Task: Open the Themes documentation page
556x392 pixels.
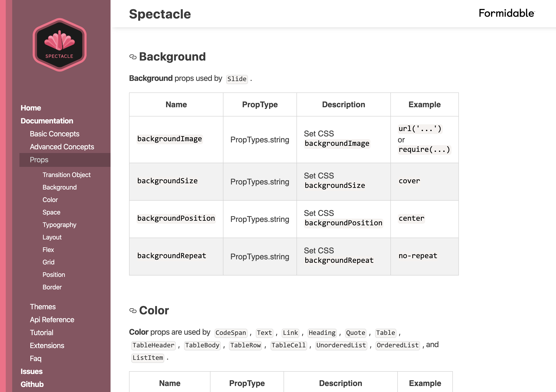Action: tap(43, 306)
